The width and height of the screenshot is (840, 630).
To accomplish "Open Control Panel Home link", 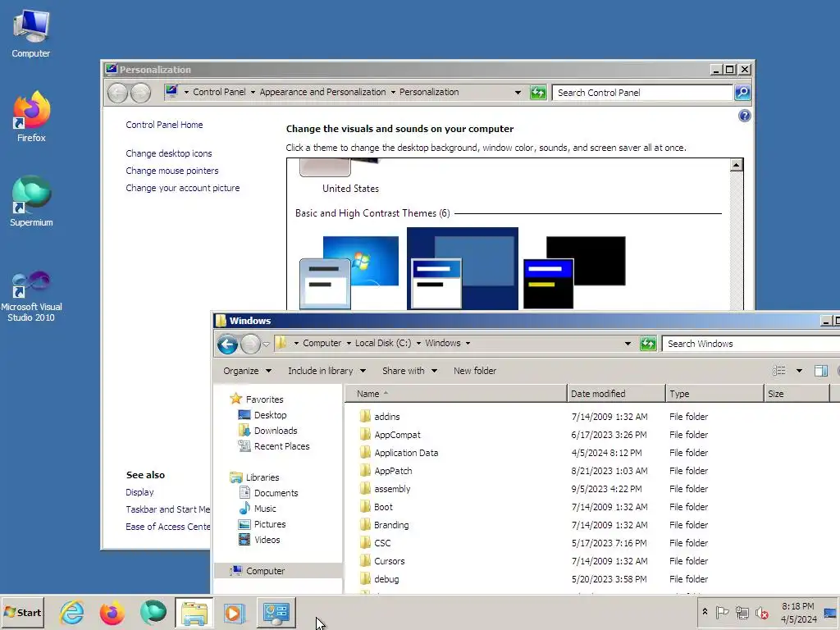I will coord(164,125).
